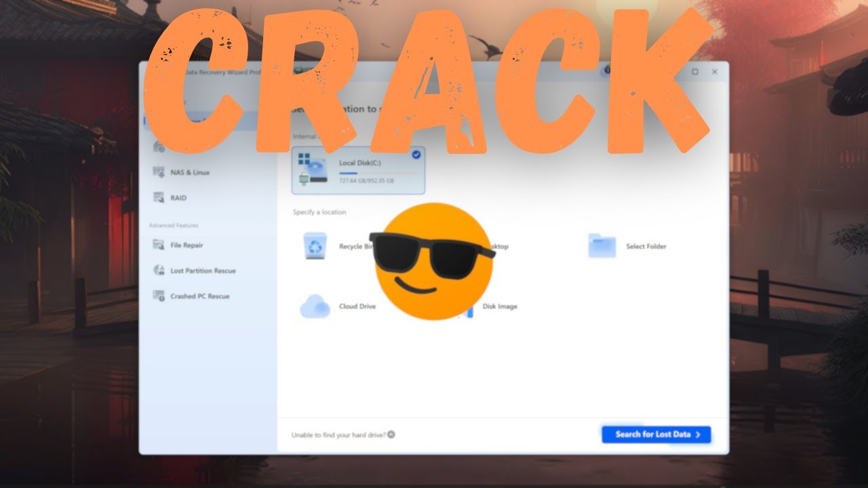Open the Unable to find your hard drive link
This screenshot has height=488, width=868.
[x=343, y=434]
